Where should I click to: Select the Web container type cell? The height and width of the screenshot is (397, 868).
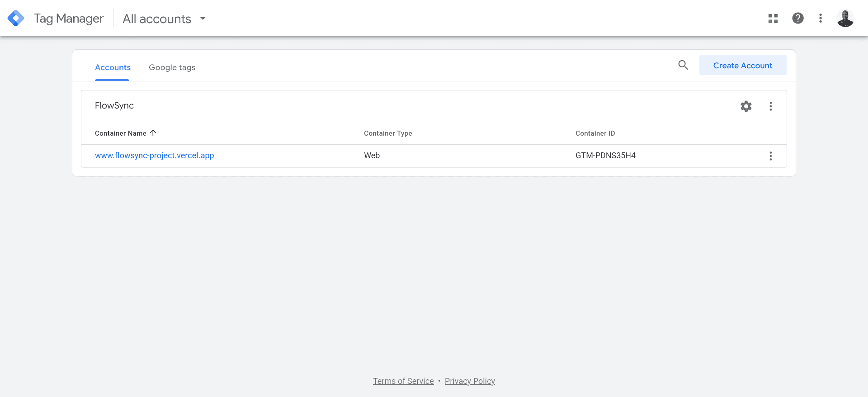[372, 156]
